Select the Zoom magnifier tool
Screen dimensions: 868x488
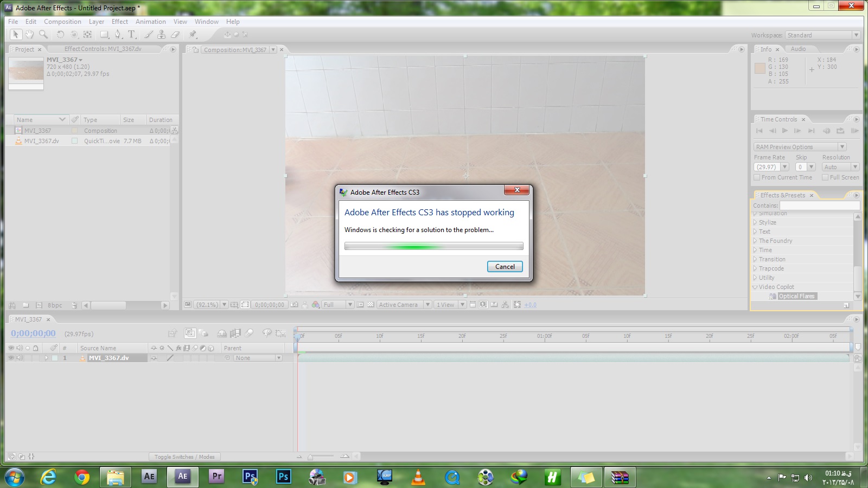43,34
